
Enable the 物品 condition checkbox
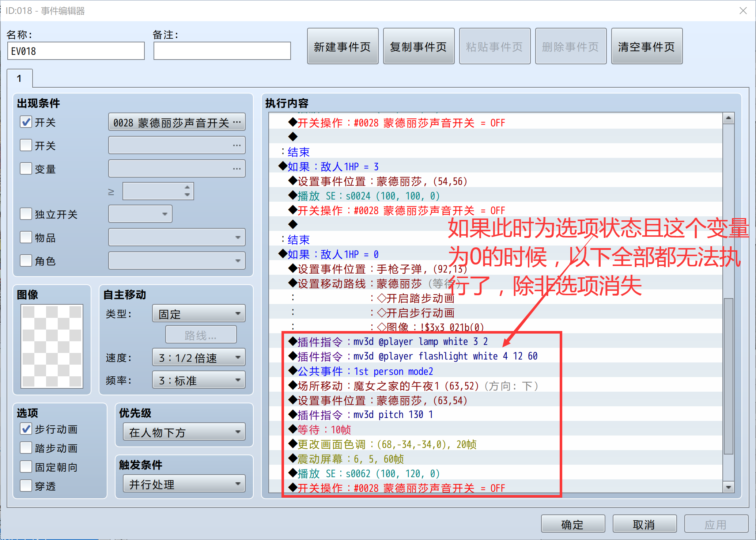point(26,237)
